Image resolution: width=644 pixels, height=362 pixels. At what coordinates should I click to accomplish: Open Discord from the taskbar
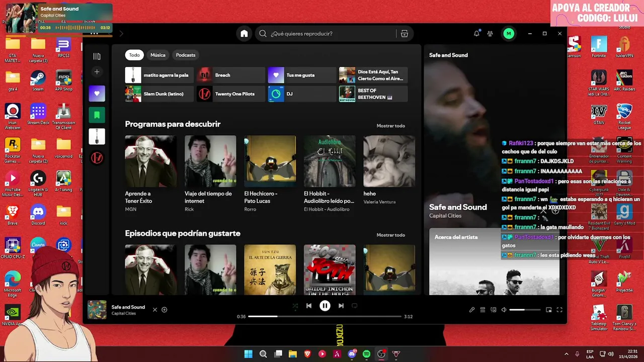coord(352,354)
